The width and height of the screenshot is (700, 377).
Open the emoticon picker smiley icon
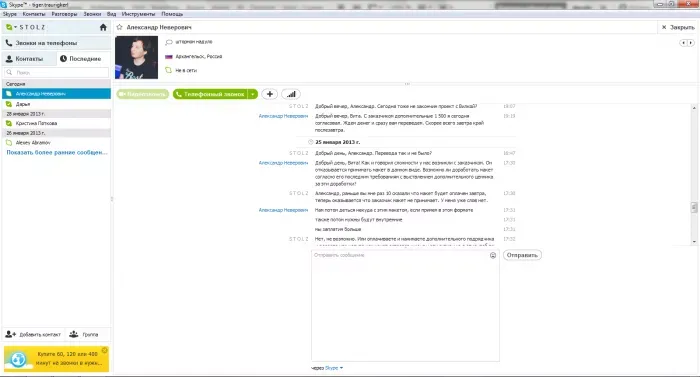pos(493,256)
